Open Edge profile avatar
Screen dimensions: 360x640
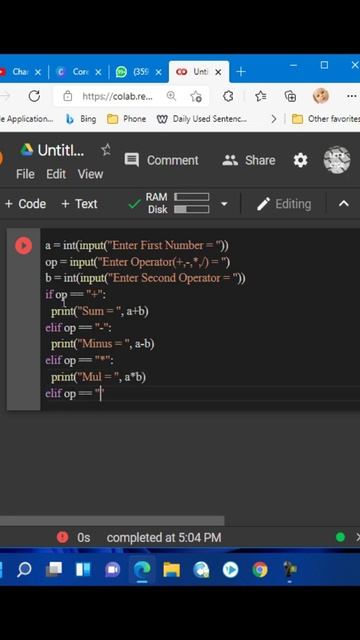[321, 96]
